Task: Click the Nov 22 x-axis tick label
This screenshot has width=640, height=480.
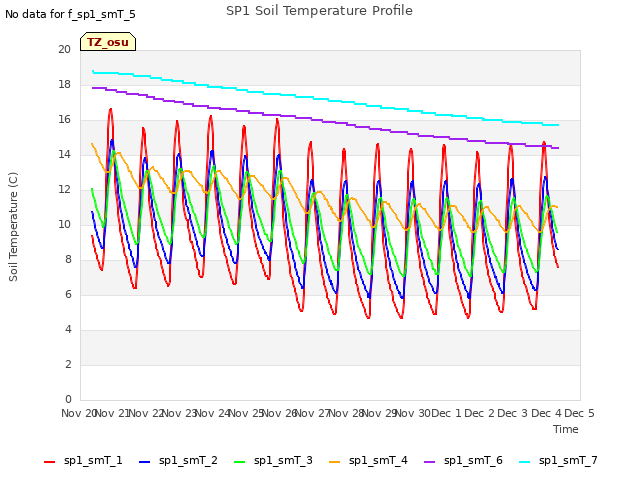Action: pyautogui.click(x=146, y=413)
